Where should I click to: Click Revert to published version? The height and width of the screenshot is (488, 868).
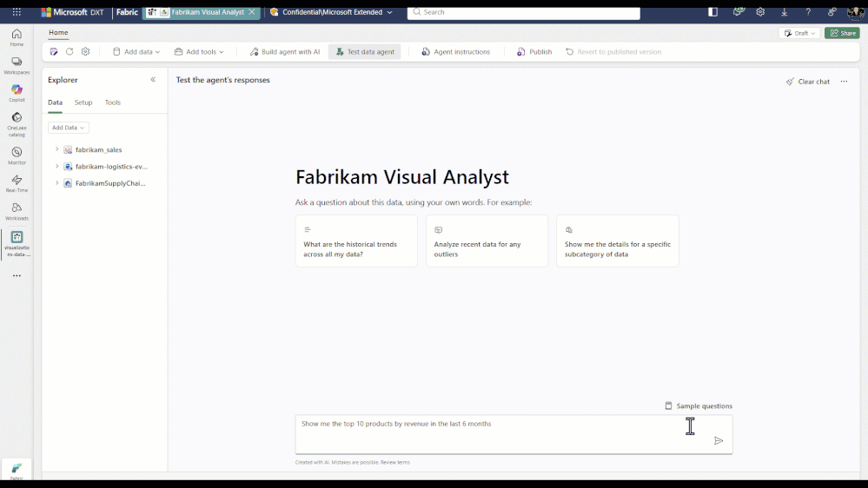tap(613, 51)
